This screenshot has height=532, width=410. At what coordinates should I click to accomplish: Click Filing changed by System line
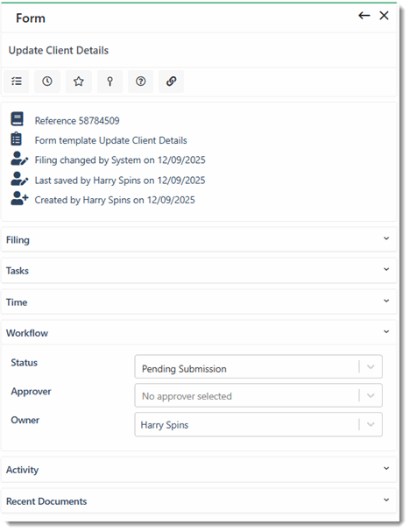pos(120,160)
